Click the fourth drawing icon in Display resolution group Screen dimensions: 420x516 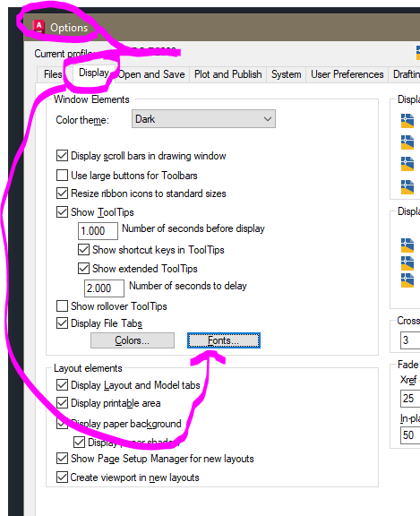pyautogui.click(x=407, y=187)
